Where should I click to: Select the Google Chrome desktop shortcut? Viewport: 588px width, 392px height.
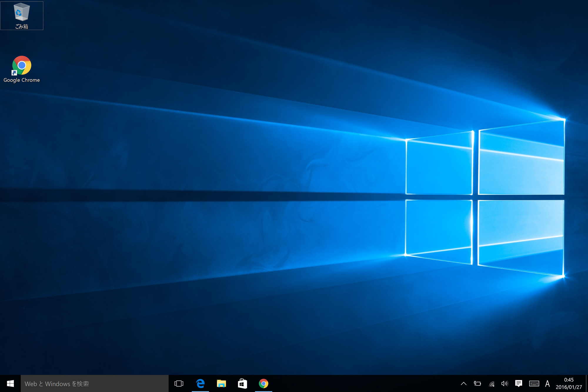pyautogui.click(x=22, y=69)
